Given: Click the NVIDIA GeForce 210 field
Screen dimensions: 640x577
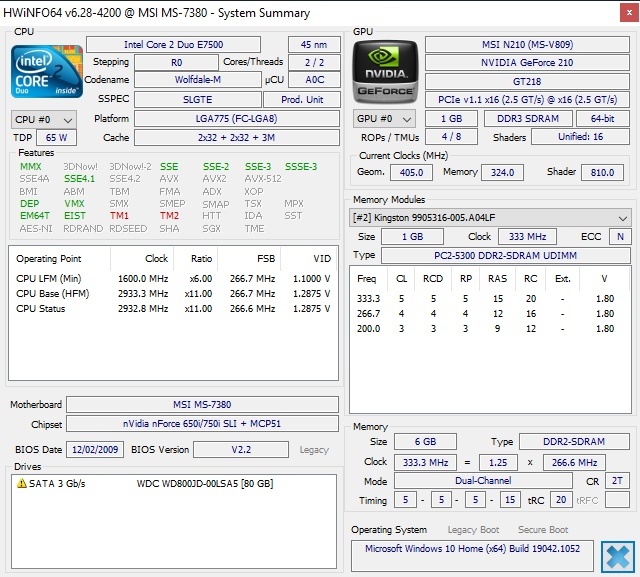Looking at the screenshot, I should [x=527, y=62].
